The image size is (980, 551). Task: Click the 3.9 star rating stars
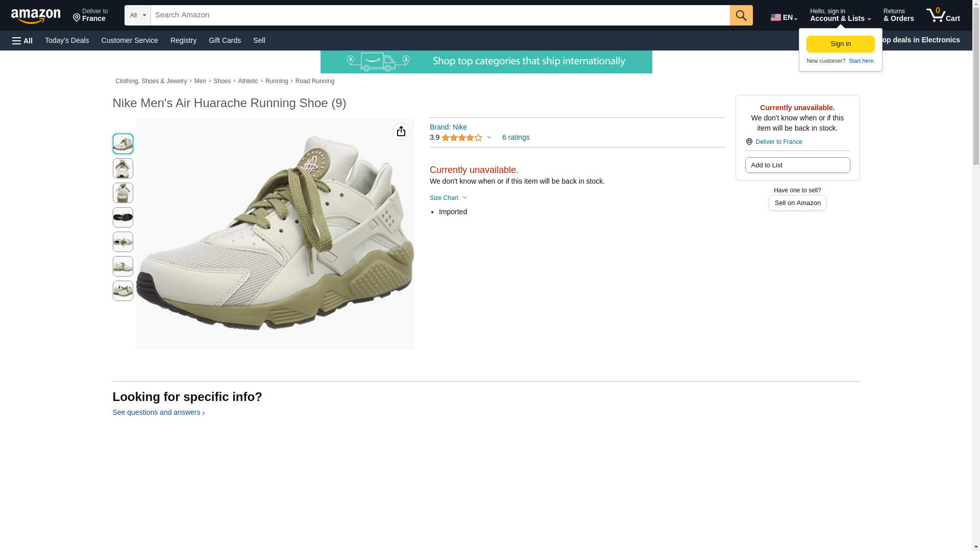pyautogui.click(x=461, y=138)
